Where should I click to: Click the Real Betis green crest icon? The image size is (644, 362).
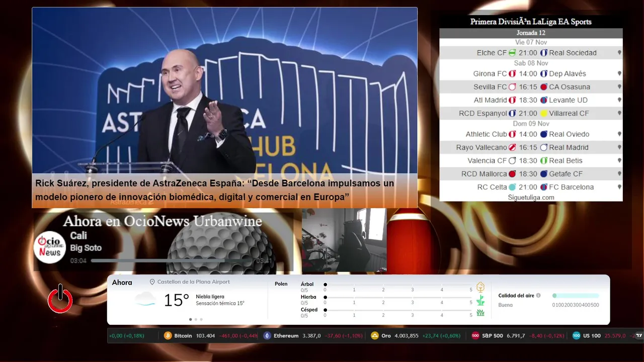[x=544, y=161]
